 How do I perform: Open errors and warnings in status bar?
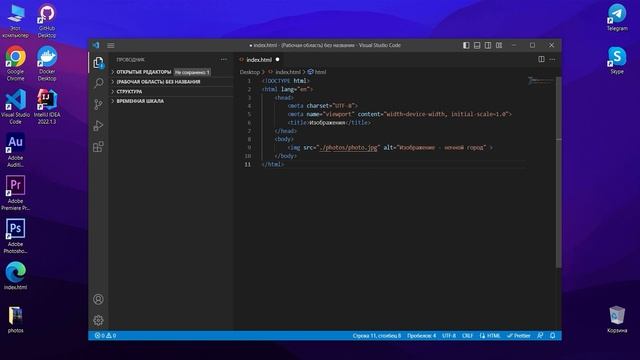[x=105, y=336]
